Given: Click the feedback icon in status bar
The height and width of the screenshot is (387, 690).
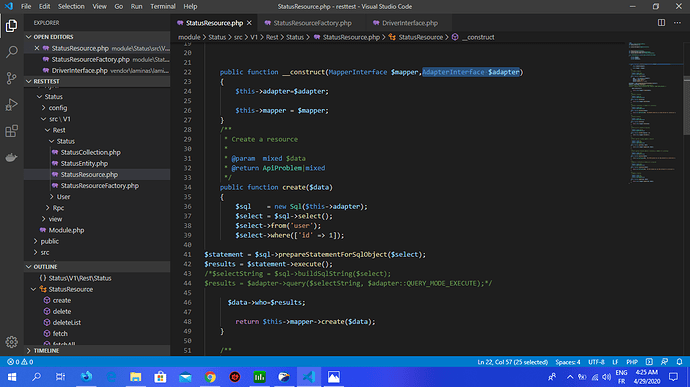Looking at the screenshot, I should 664,362.
